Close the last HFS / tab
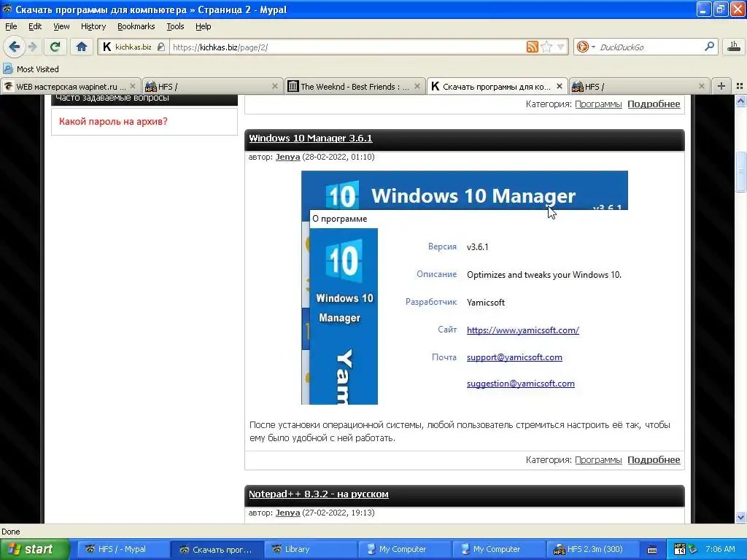The height and width of the screenshot is (560, 747). tap(702, 86)
